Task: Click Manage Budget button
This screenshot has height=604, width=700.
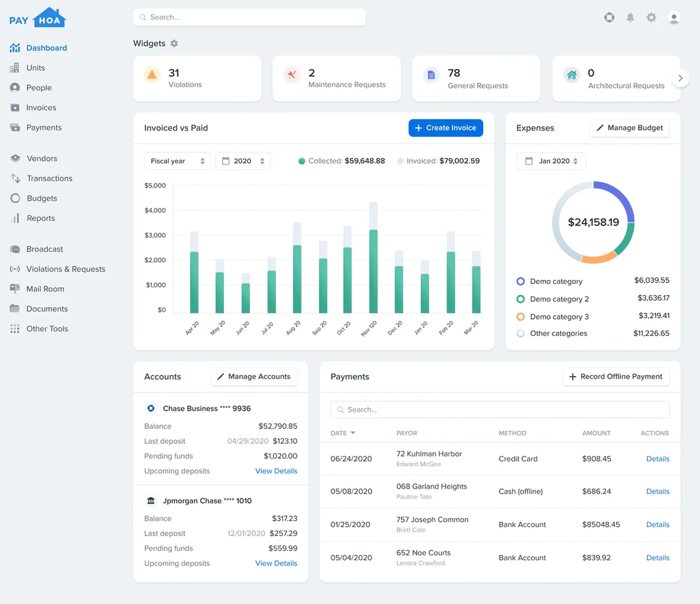Action: [629, 128]
